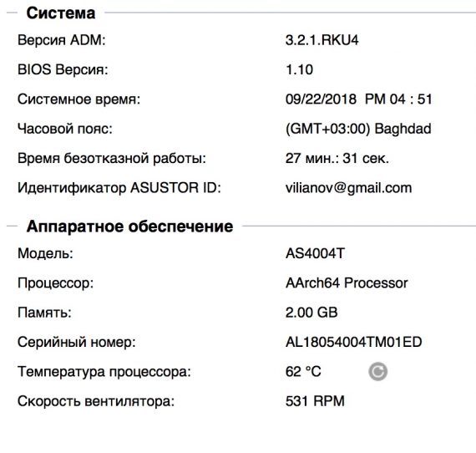Click the (GMT+03:00) Baghdad time zone value

358,129
